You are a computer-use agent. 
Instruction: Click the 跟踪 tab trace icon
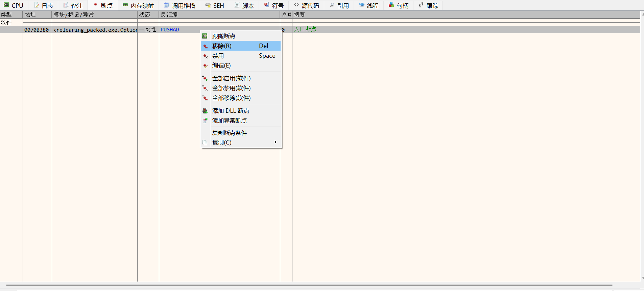click(421, 5)
